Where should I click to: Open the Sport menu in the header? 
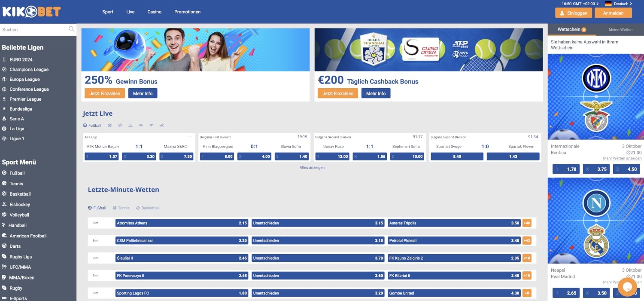(x=108, y=12)
